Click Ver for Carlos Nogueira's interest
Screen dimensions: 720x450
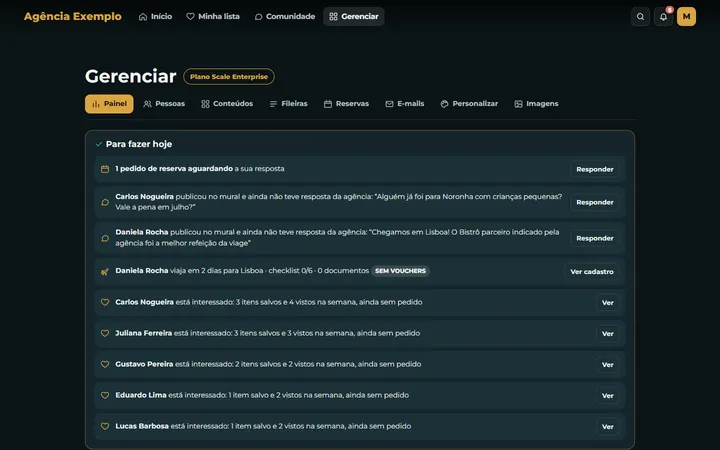click(608, 303)
